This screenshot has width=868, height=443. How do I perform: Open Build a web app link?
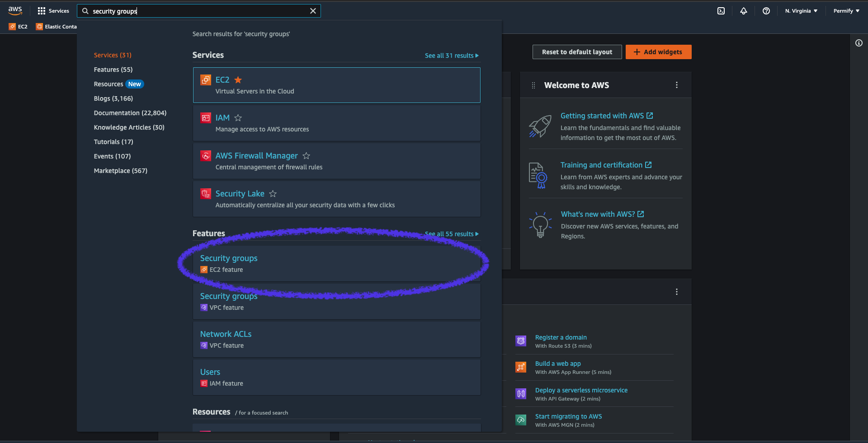[x=558, y=364]
